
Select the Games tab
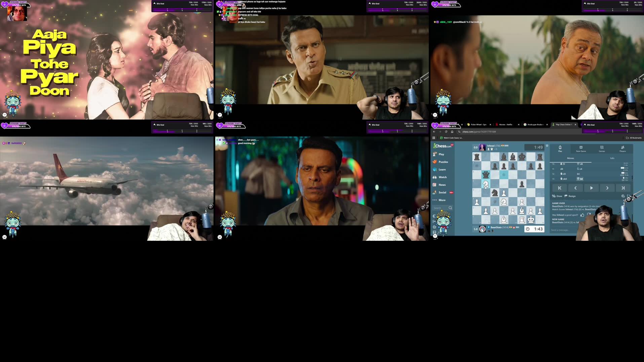click(x=602, y=149)
